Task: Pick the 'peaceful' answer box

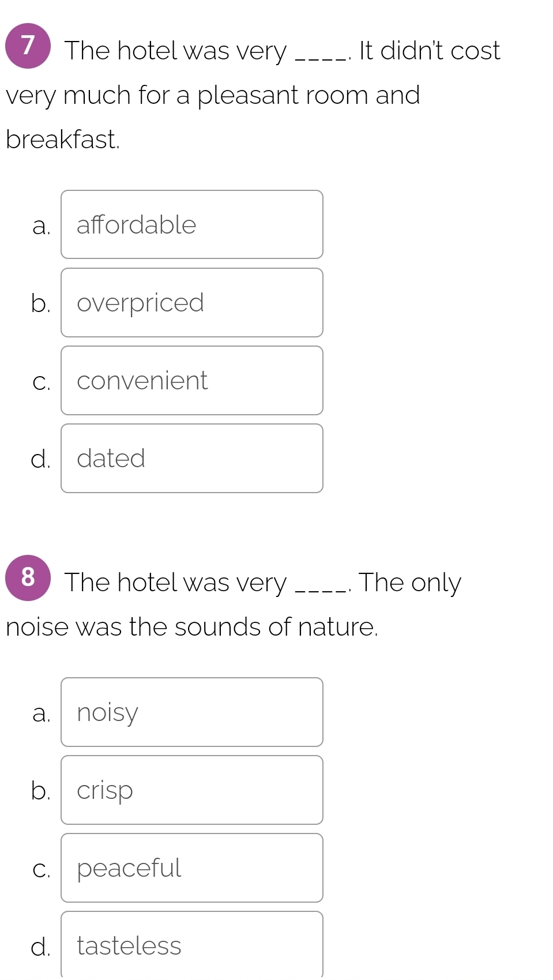Action: [x=191, y=868]
